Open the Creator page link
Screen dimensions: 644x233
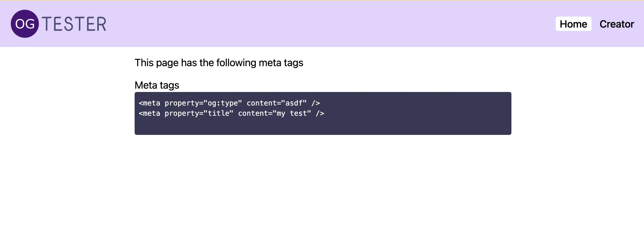tap(617, 24)
